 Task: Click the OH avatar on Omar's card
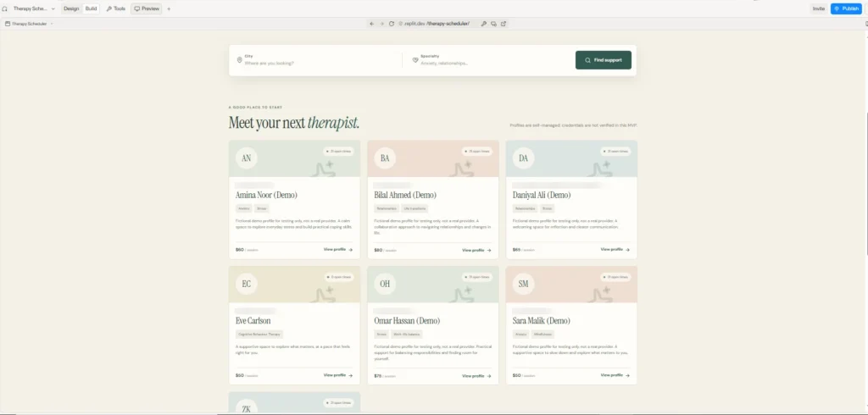385,284
